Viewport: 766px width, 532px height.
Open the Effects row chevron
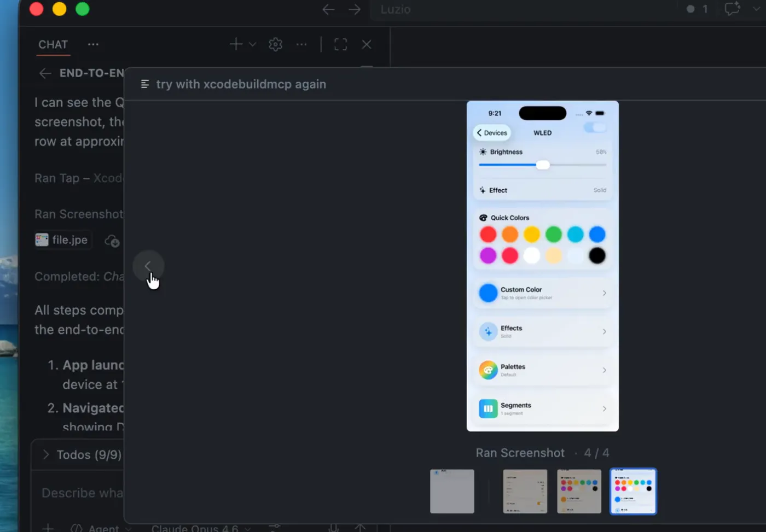605,332
